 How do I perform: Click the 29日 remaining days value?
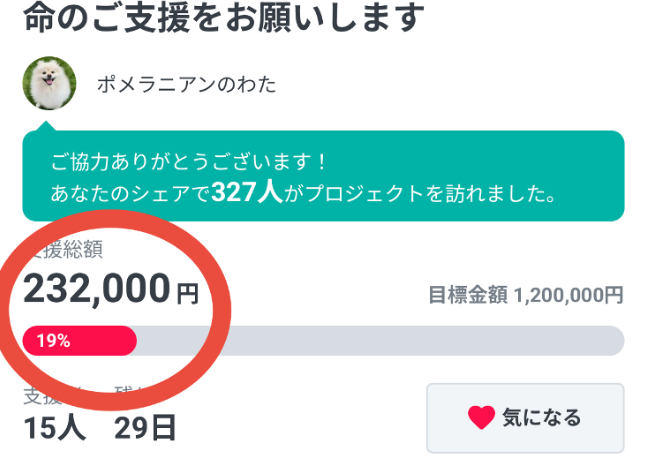[145, 429]
